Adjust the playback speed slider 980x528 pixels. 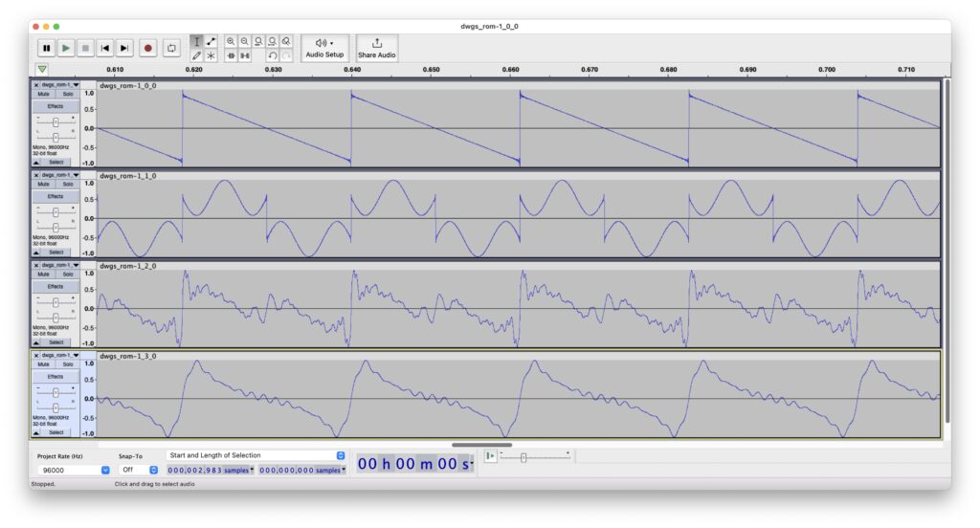point(523,457)
